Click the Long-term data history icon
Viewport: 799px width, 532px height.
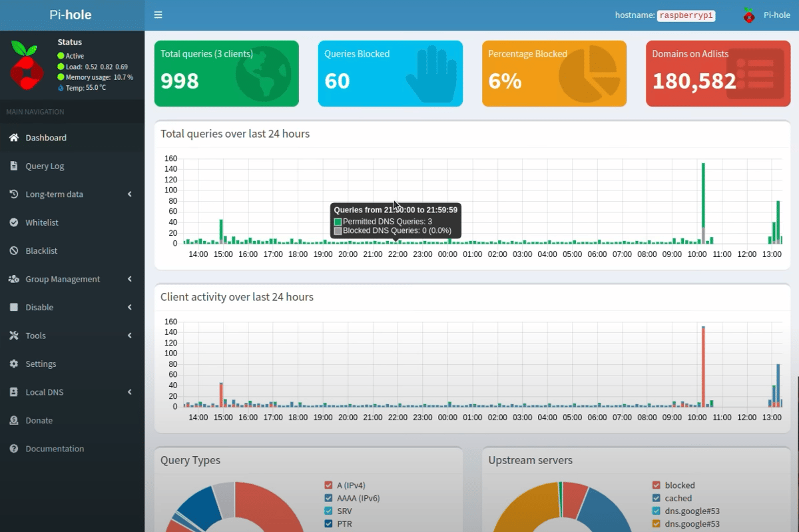click(13, 194)
